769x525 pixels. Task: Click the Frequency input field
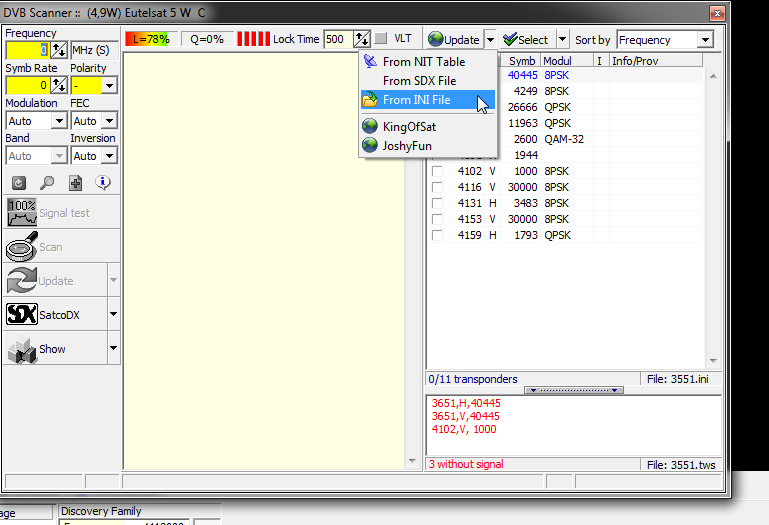(28, 50)
